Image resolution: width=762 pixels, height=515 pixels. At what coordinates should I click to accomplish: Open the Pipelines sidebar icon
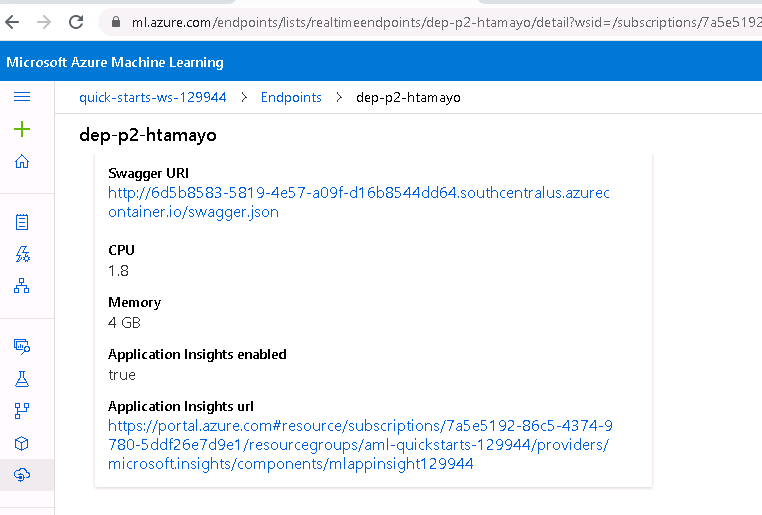22,411
